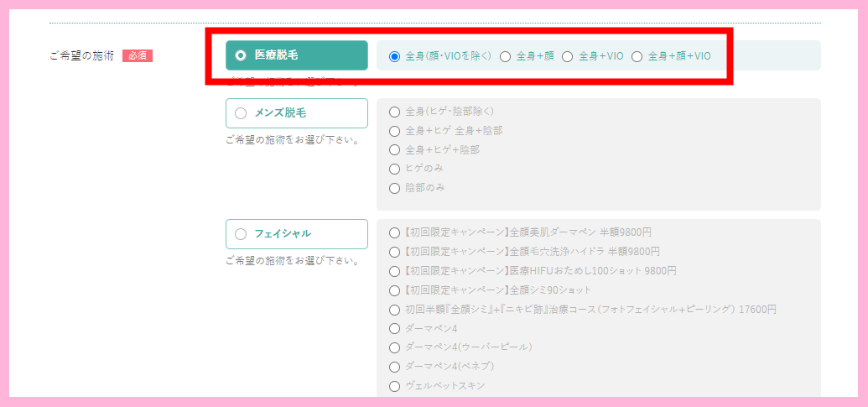The height and width of the screenshot is (407, 868).
Task: Choose 全顔美肌ダーマペン 半額9800円 campaign
Action: pyautogui.click(x=520, y=232)
